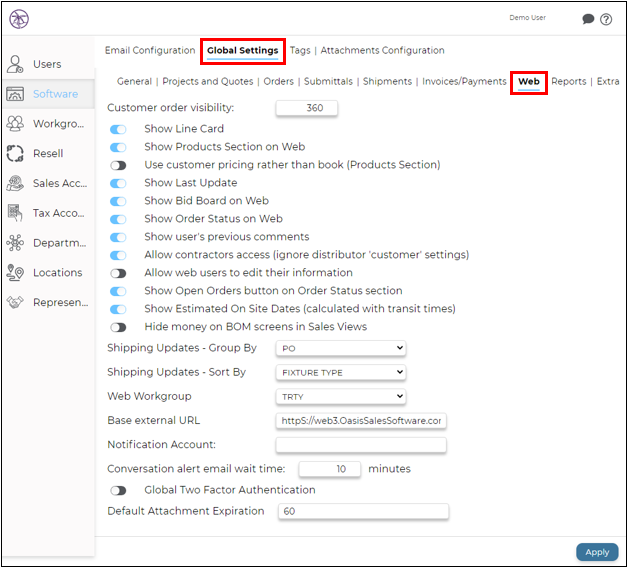Open the Extra sub-tab
Screen dimensions: 630x570
click(608, 81)
